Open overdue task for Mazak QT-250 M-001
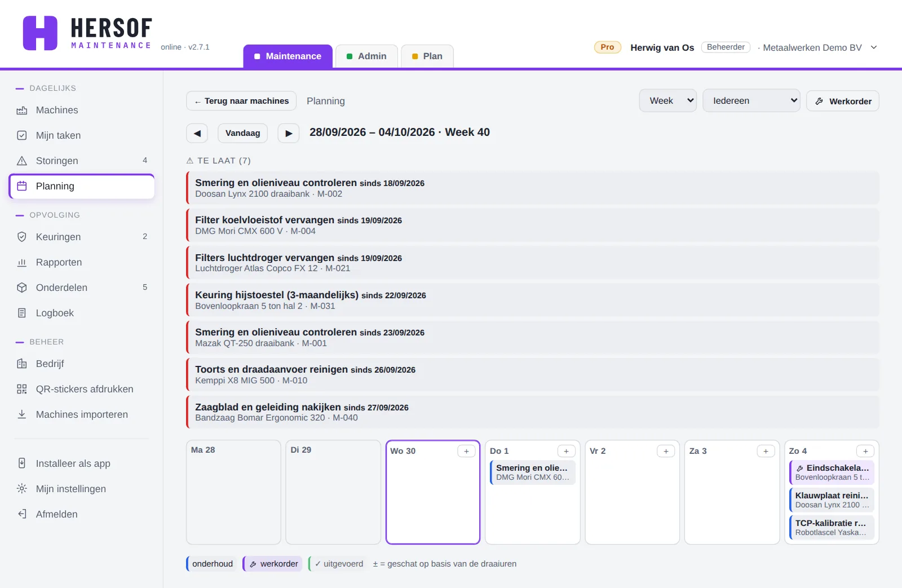The image size is (902, 588). [x=533, y=337]
